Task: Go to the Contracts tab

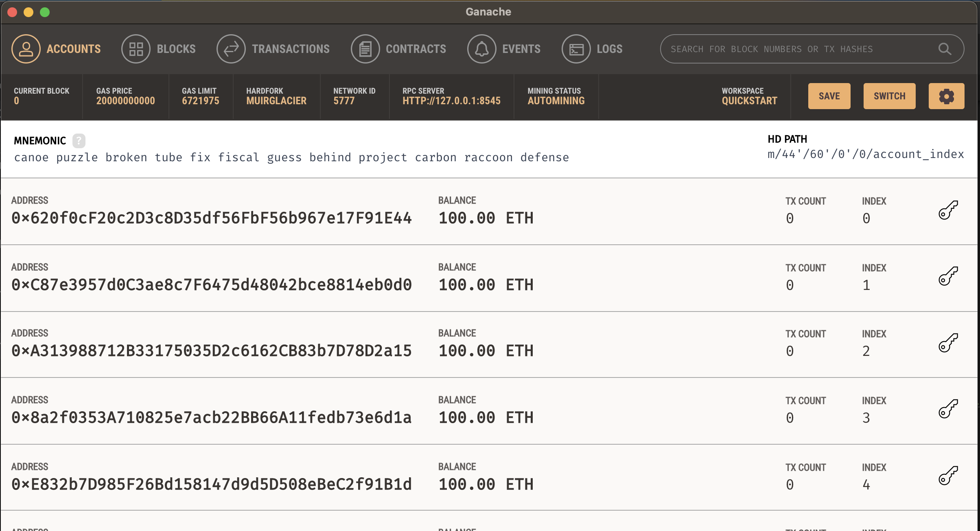Action: [416, 49]
